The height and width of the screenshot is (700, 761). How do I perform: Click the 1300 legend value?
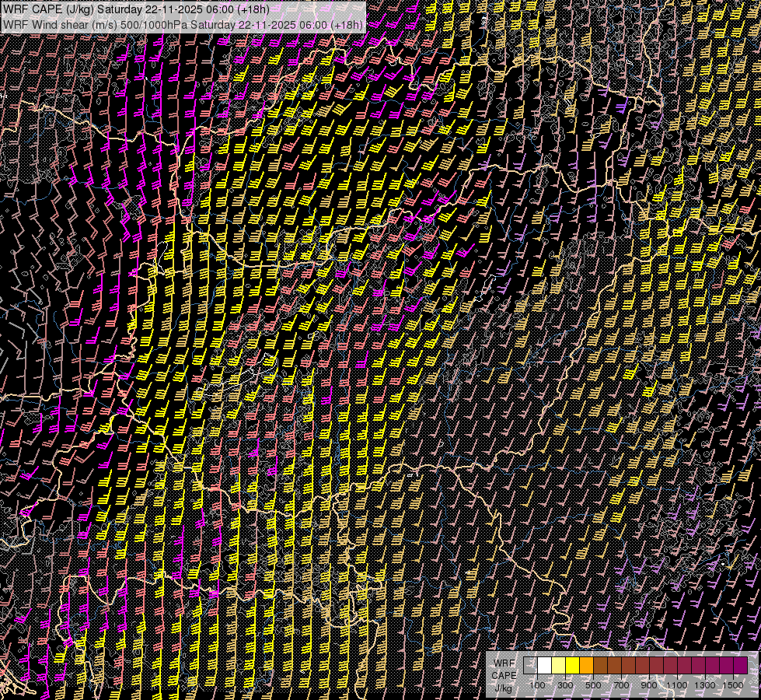pyautogui.click(x=705, y=685)
